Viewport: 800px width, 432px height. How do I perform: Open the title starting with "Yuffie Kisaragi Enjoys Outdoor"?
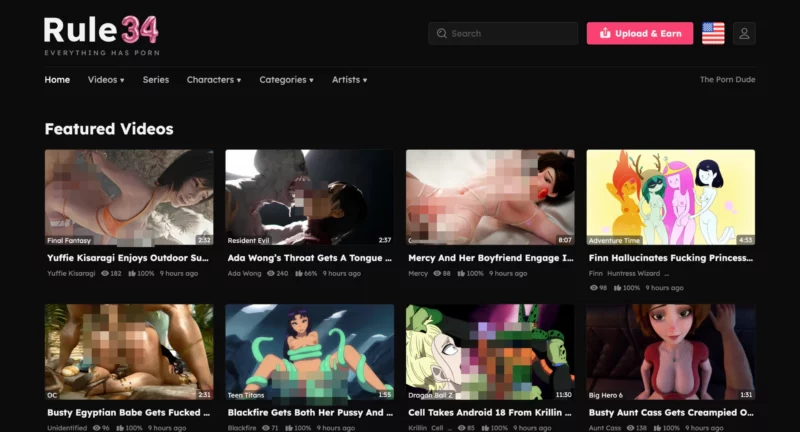(128, 258)
